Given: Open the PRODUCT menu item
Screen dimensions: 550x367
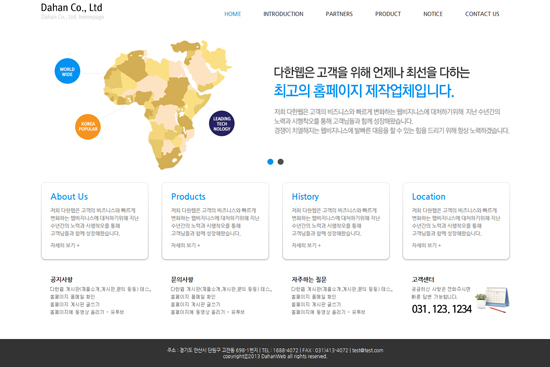Looking at the screenshot, I should [388, 14].
